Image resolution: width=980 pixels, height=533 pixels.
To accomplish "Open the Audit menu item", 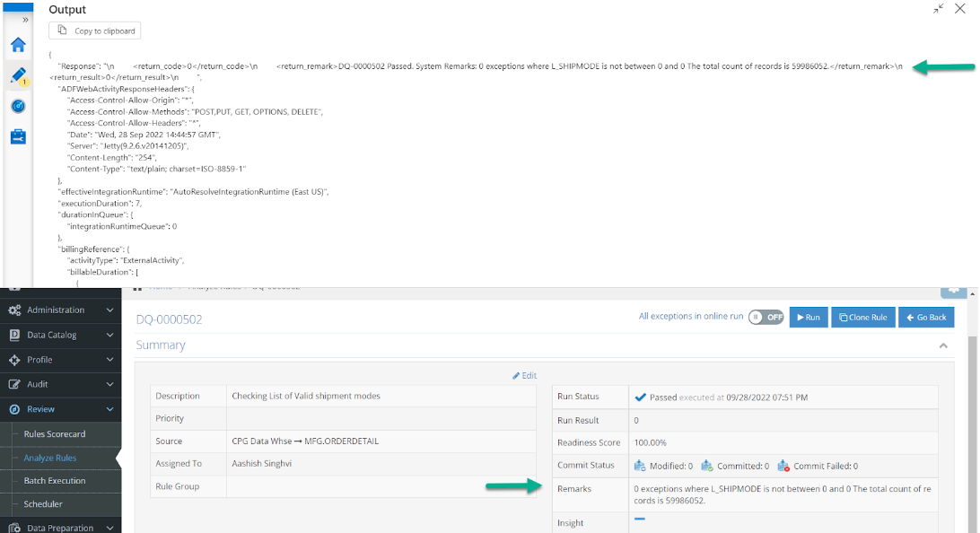I will pos(61,384).
